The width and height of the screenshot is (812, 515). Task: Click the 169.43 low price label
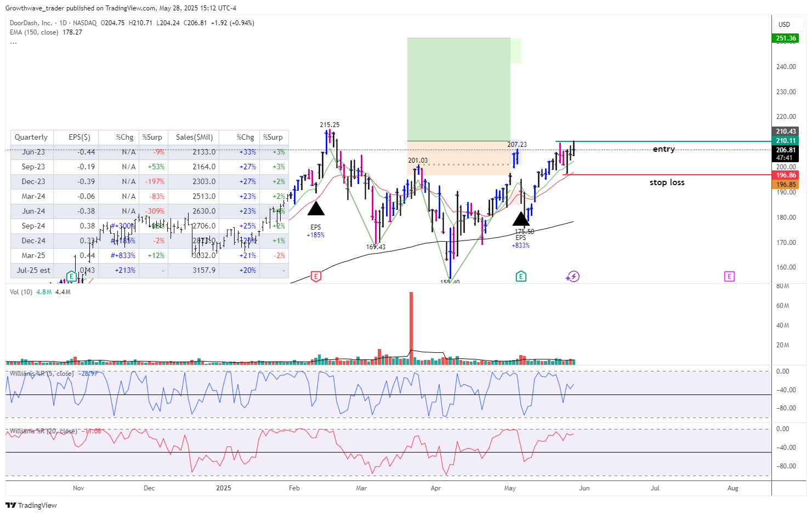376,247
